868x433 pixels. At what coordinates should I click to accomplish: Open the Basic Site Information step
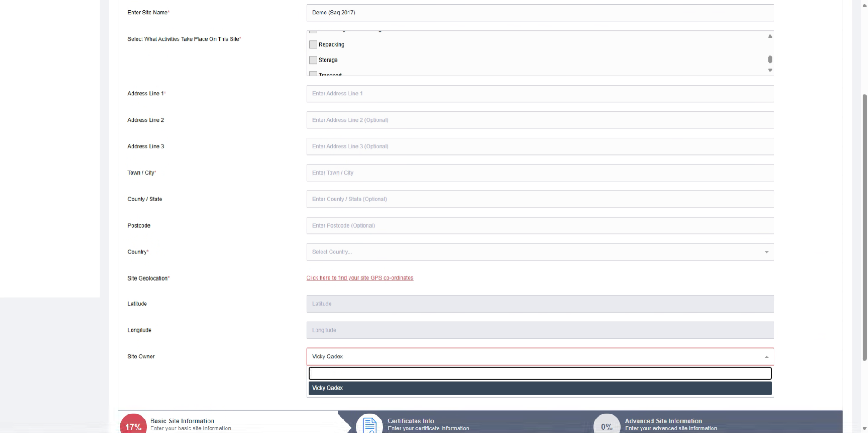(228, 422)
